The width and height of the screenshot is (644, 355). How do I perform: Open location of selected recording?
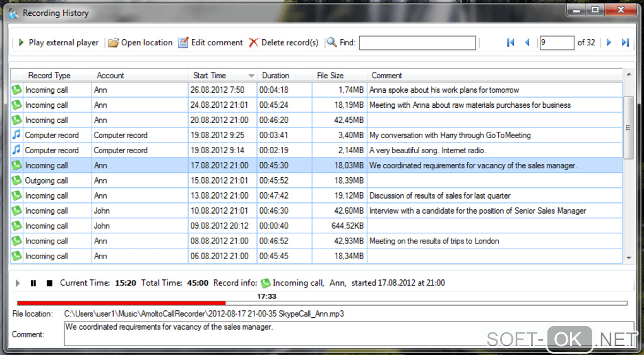click(140, 43)
